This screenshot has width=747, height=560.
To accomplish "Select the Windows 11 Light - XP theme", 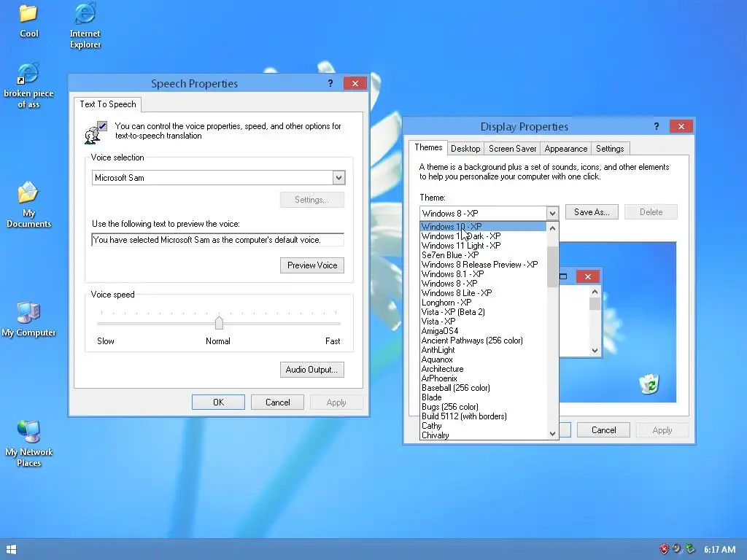I will pos(483,246).
